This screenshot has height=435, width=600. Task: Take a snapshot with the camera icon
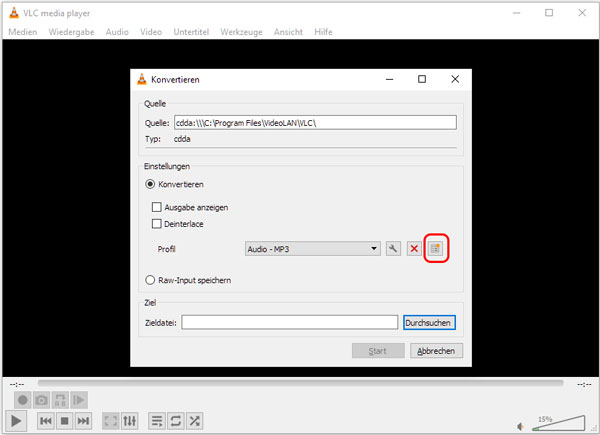(41, 400)
